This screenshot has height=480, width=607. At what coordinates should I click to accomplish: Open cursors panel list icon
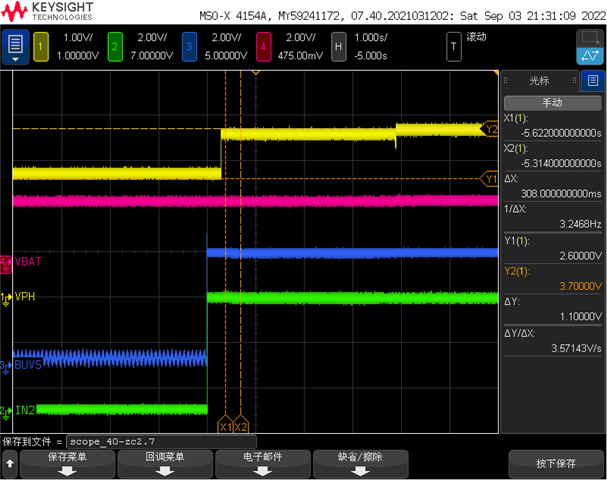[x=593, y=81]
